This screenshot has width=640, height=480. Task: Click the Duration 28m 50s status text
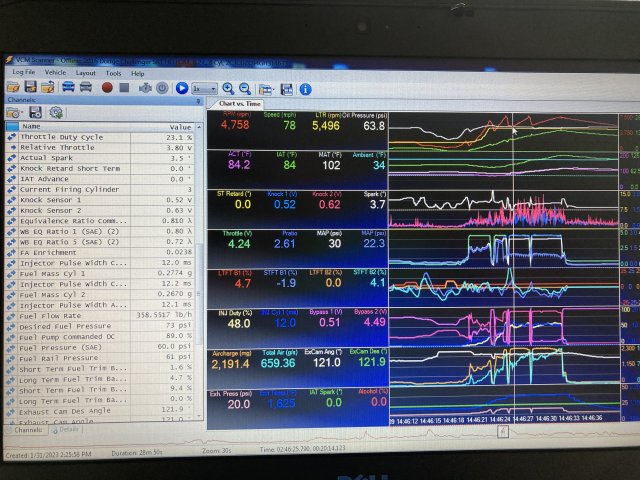click(137, 453)
